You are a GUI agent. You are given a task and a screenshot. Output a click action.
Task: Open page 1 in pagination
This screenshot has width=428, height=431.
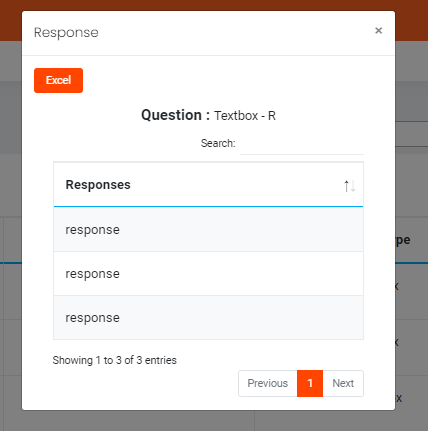310,383
